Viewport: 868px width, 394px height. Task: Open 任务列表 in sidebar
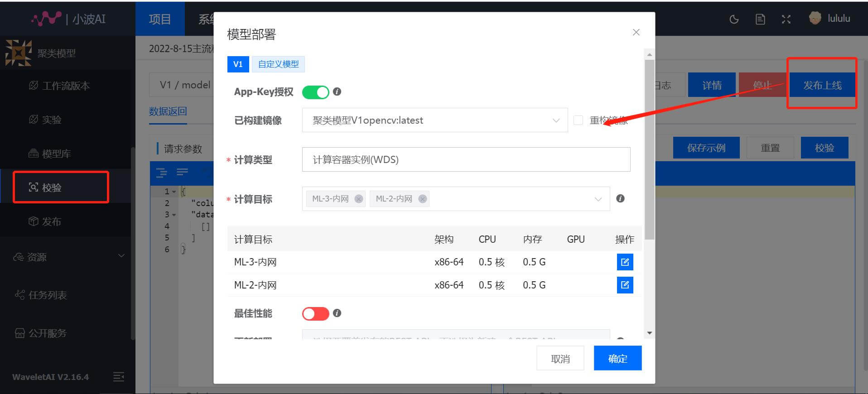click(x=41, y=295)
